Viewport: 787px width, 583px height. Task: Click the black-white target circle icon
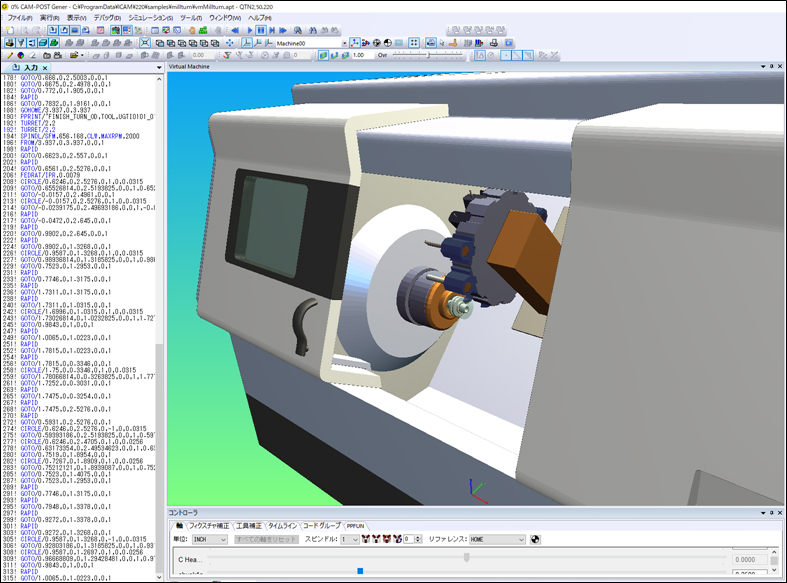tap(387, 43)
